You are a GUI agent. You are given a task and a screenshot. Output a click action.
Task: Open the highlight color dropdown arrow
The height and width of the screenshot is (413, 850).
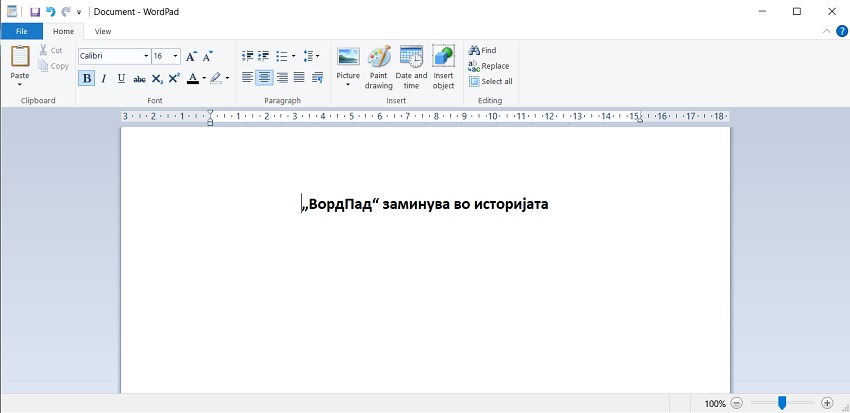(x=227, y=79)
